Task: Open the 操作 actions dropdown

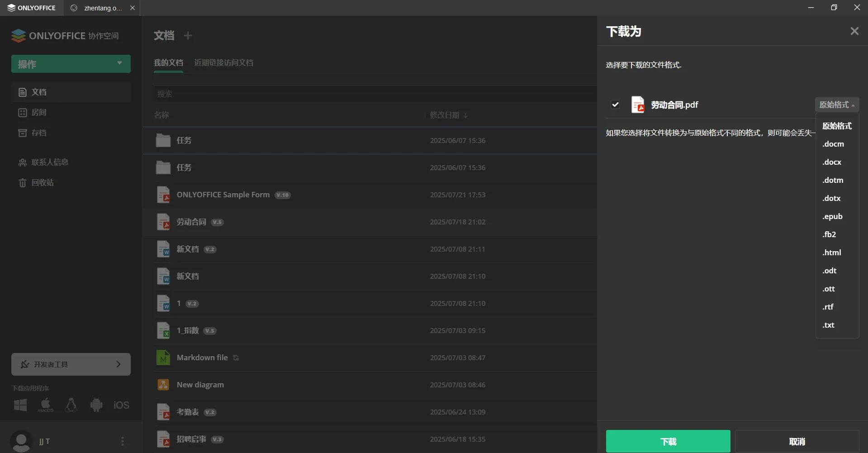Action: (71, 64)
